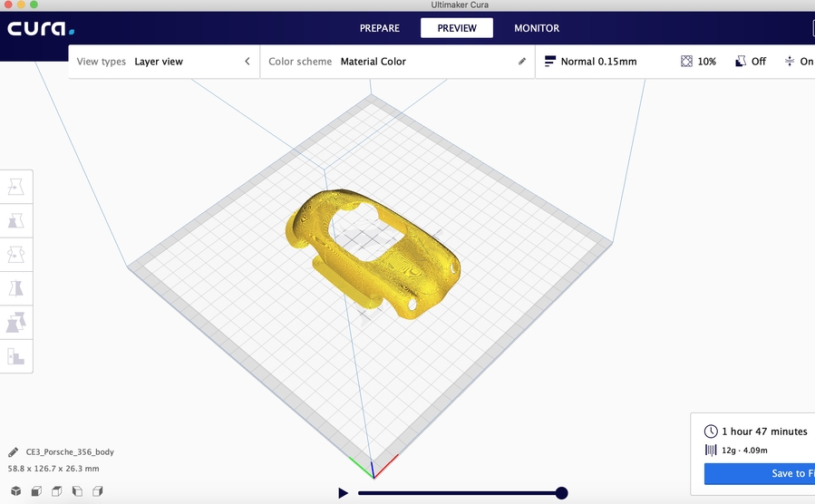Open the Support Blocker tool
The height and width of the screenshot is (504, 815).
pyautogui.click(x=16, y=356)
